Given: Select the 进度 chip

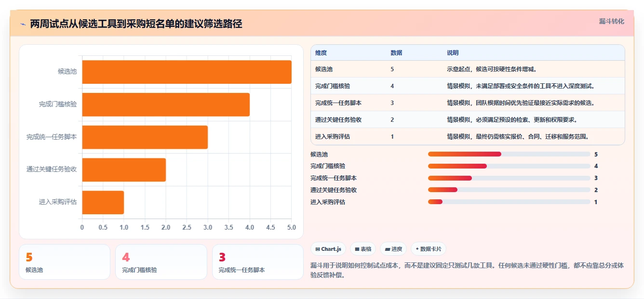Looking at the screenshot, I should pyautogui.click(x=393, y=249).
